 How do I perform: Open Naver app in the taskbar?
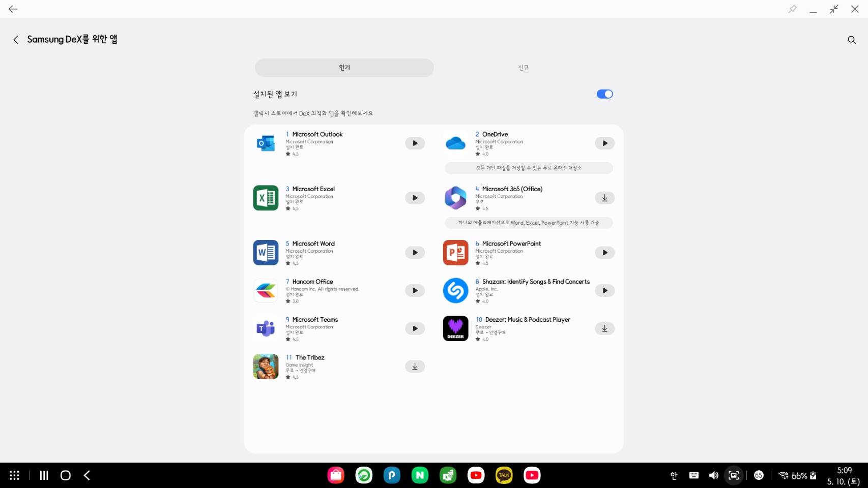420,475
